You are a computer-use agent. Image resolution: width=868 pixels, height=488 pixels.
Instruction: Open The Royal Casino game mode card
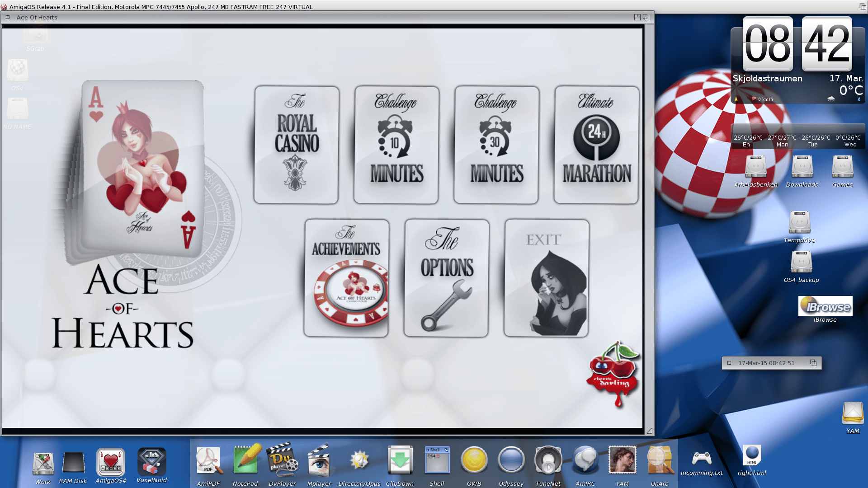point(297,145)
